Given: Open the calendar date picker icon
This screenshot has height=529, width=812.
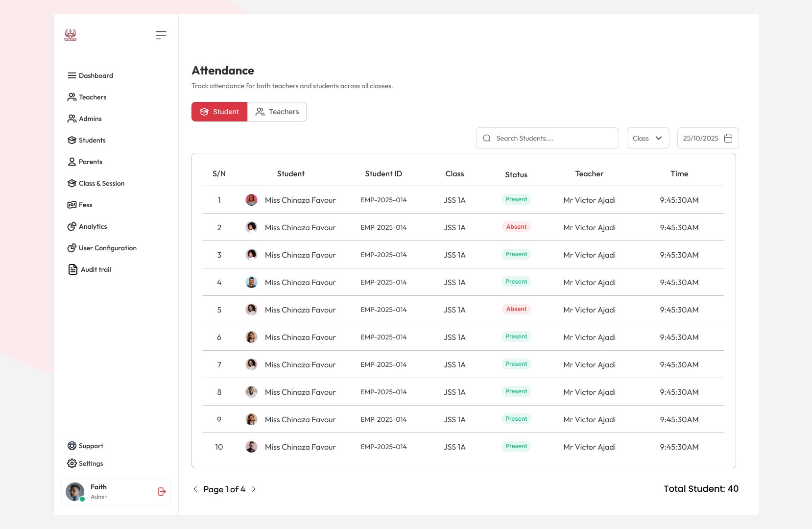Looking at the screenshot, I should click(728, 138).
